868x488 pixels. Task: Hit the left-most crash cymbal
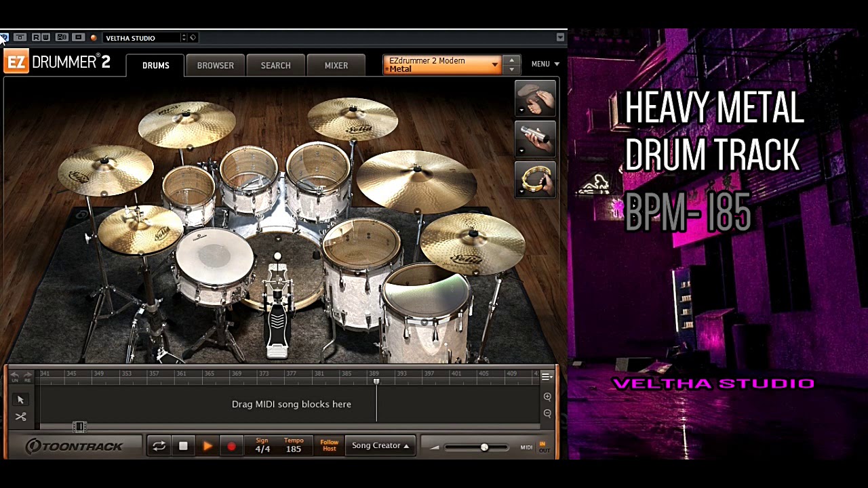pos(105,169)
